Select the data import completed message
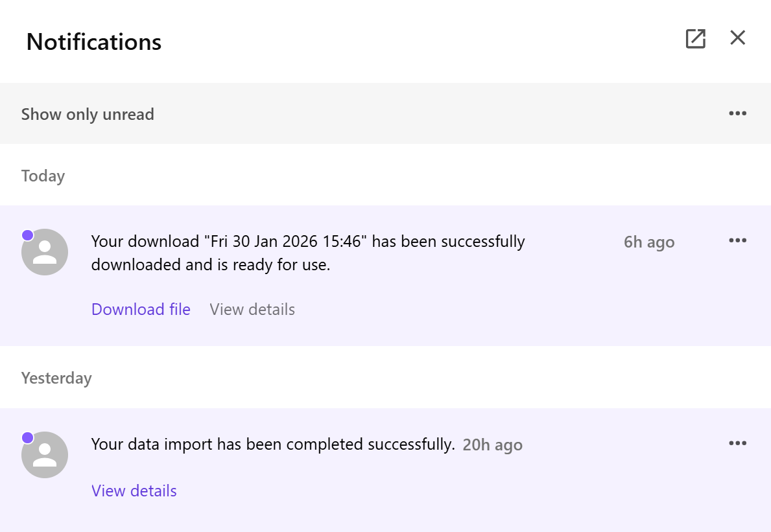This screenshot has height=532, width=771. pos(273,445)
